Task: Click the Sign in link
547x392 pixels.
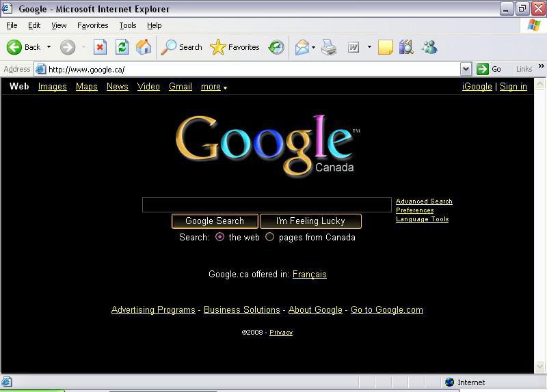Action: (513, 87)
